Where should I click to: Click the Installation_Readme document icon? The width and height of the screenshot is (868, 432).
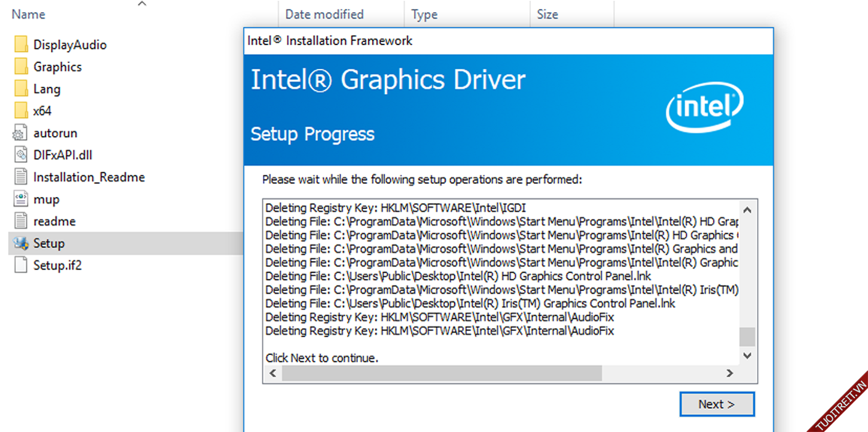coord(21,177)
